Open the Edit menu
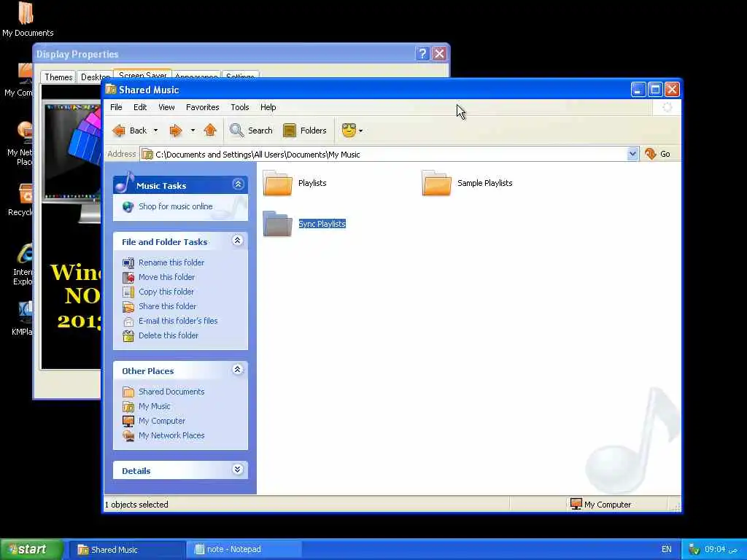Screen dimensions: 747x560 [x=140, y=107]
